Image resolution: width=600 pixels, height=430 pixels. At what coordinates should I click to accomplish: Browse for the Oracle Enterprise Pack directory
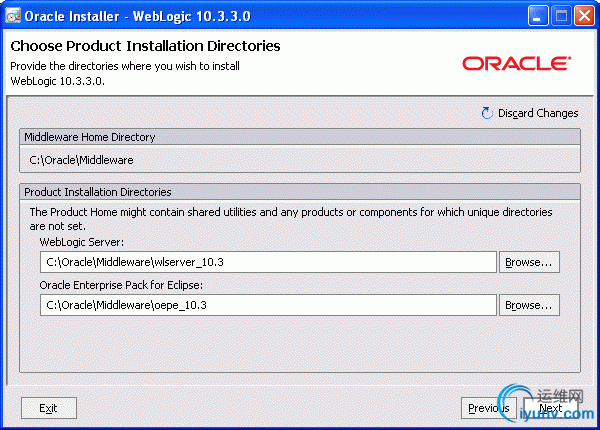tap(529, 305)
